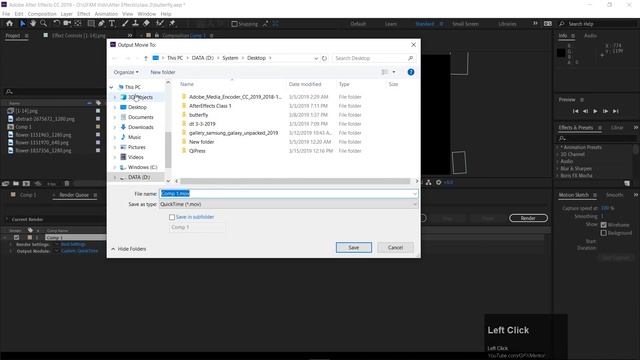Click the Render button
640x360 pixels.
[528, 218]
